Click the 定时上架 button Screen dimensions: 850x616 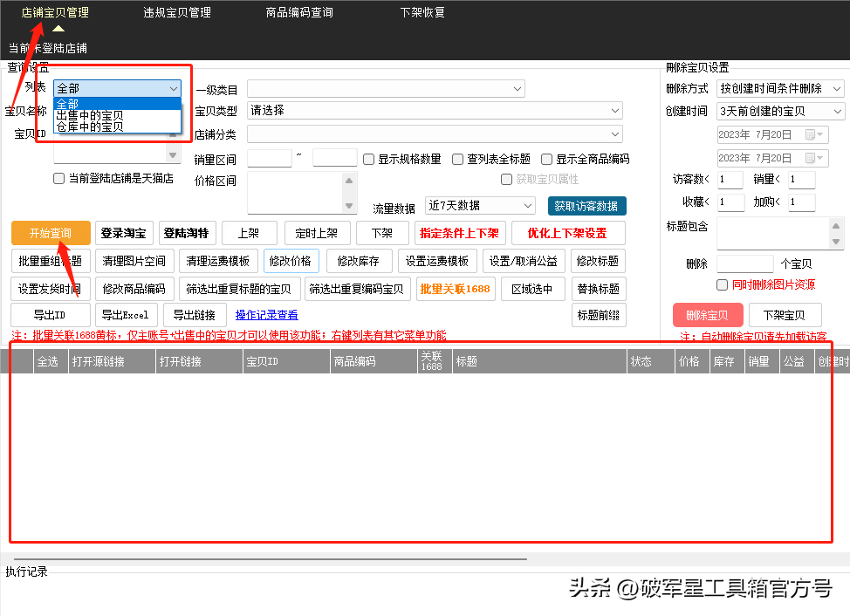(x=317, y=233)
